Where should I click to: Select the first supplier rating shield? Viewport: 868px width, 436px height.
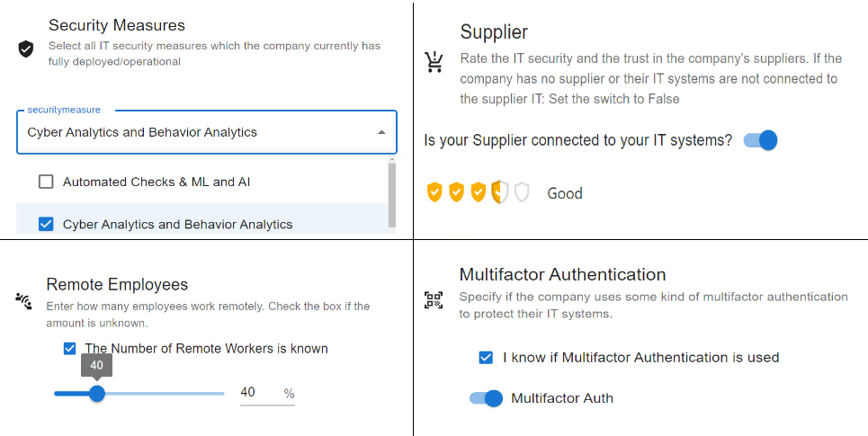[x=434, y=192]
